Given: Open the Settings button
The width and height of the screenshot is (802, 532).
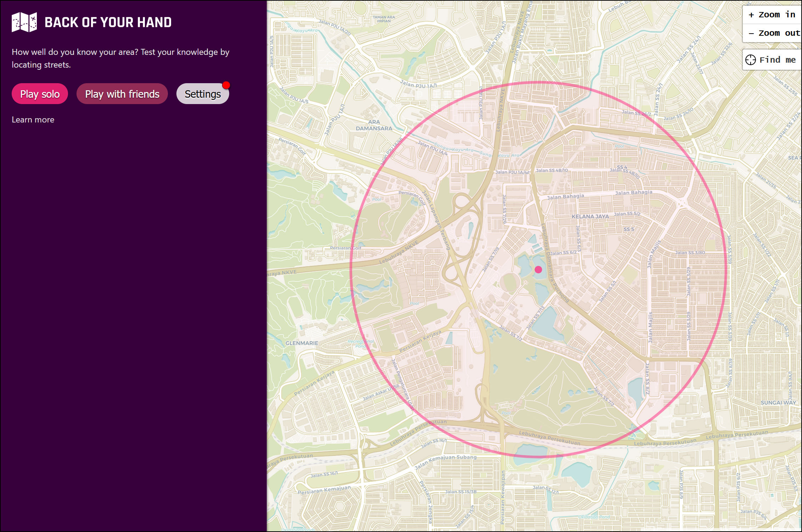Looking at the screenshot, I should pos(203,94).
